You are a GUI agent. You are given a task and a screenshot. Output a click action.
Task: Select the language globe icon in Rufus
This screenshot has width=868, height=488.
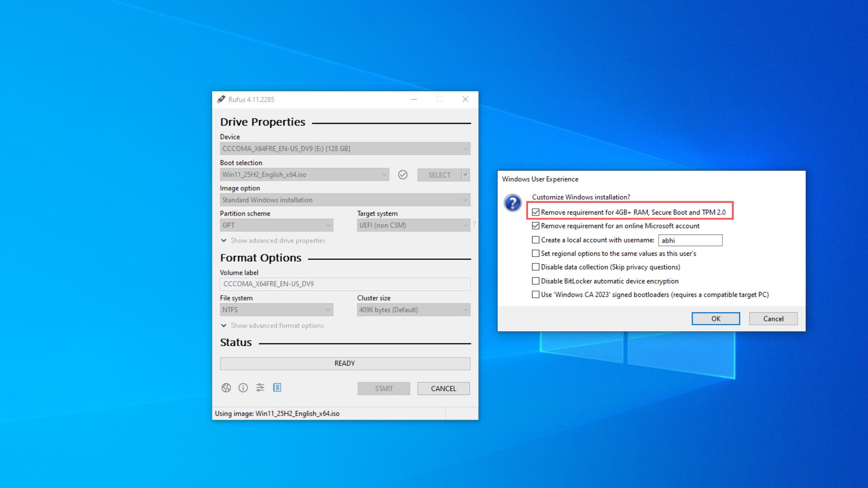coord(226,387)
